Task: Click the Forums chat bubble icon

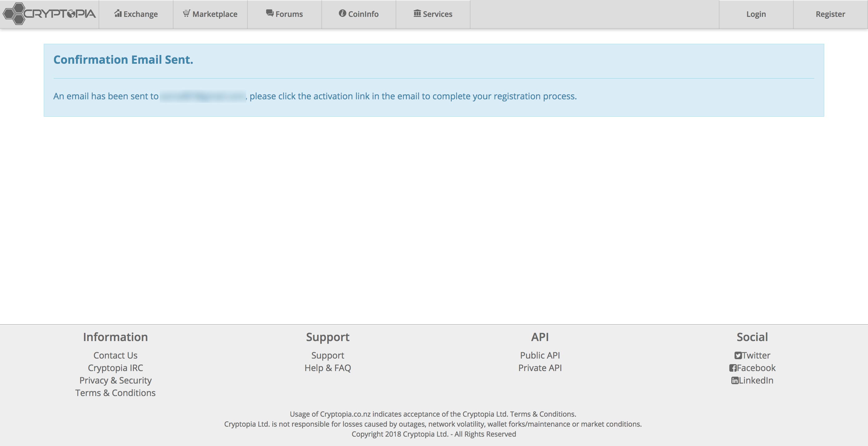Action: click(270, 13)
